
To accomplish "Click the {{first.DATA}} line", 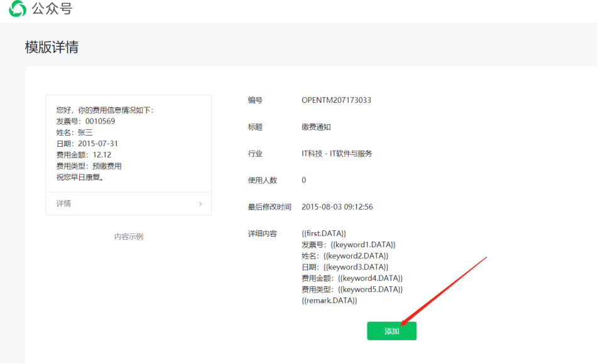I will click(x=323, y=233).
